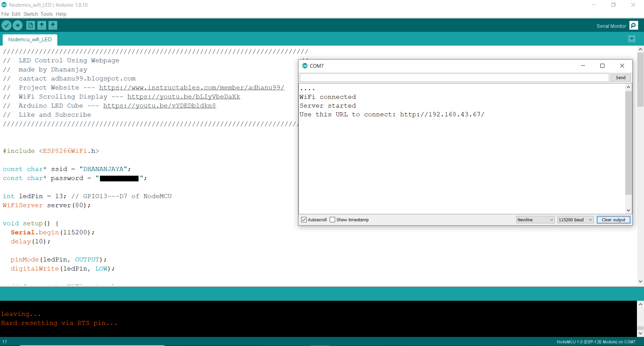Viewport: 644px width, 346px height.
Task: Click the Clear output button
Action: coord(613,220)
